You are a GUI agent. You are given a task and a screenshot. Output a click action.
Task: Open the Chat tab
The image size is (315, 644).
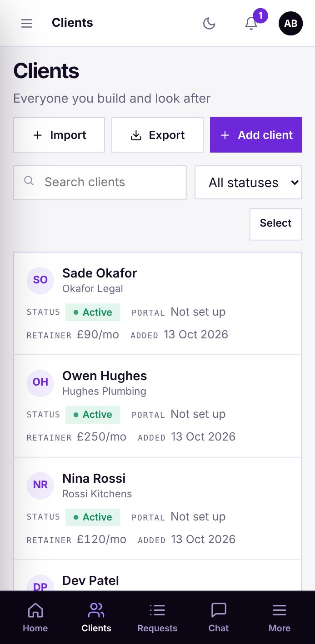click(x=219, y=618)
